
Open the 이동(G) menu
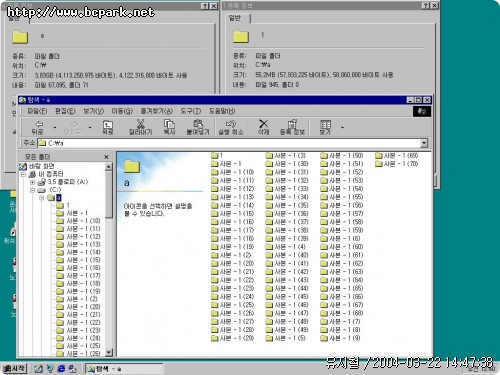coord(122,111)
